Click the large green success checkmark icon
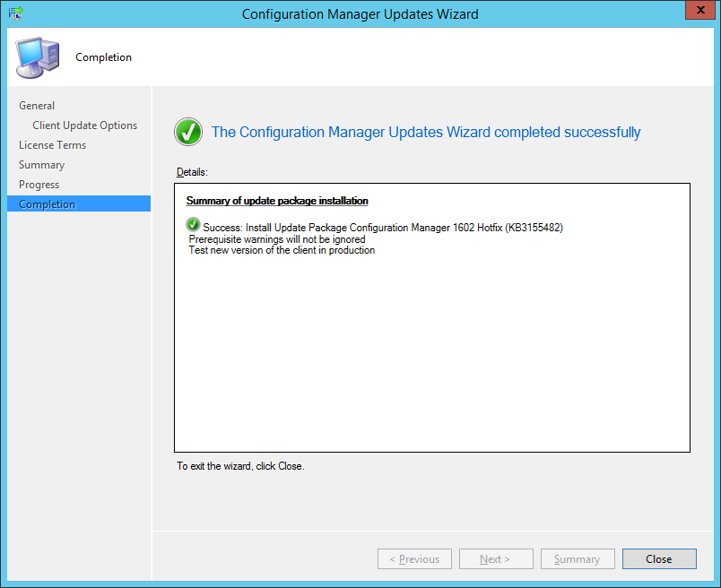Image resolution: width=721 pixels, height=588 pixels. (188, 132)
